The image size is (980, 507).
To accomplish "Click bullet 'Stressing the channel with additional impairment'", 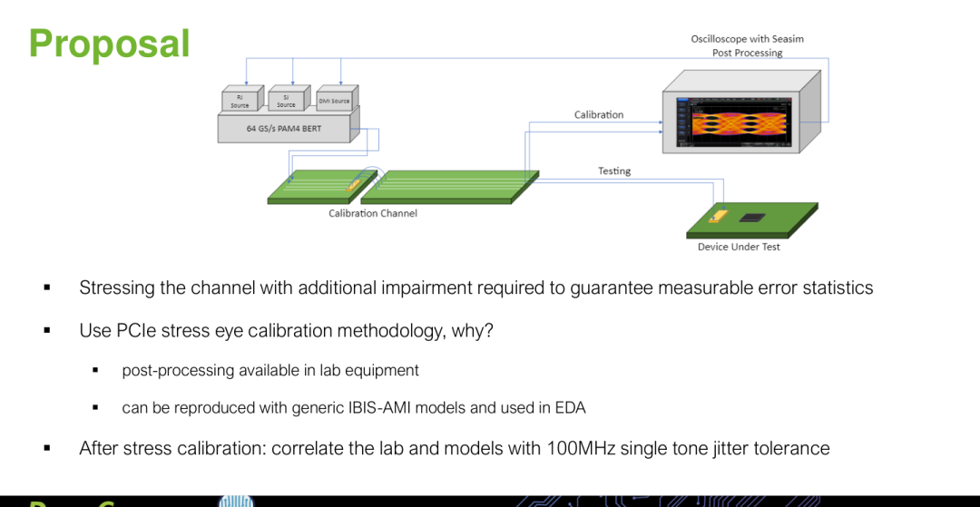I will (x=475, y=288).
